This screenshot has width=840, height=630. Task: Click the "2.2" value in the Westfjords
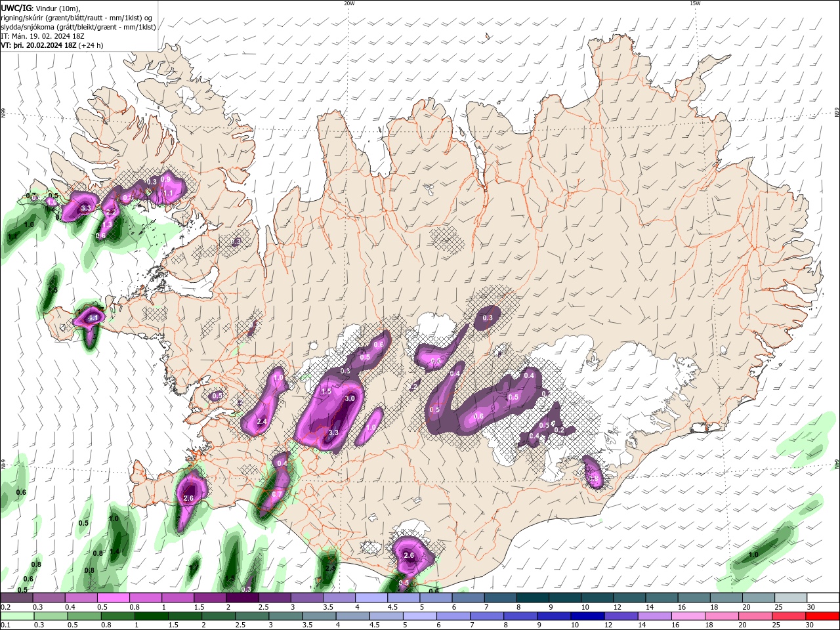(111, 213)
